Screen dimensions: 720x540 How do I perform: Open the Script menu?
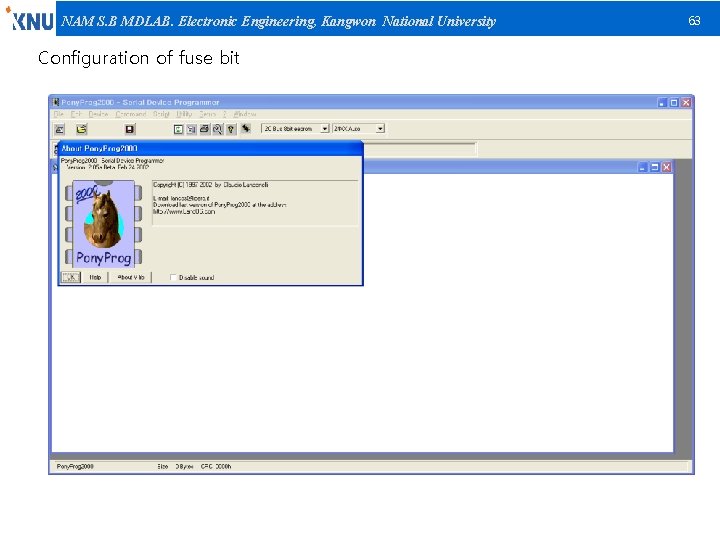pyautogui.click(x=161, y=114)
